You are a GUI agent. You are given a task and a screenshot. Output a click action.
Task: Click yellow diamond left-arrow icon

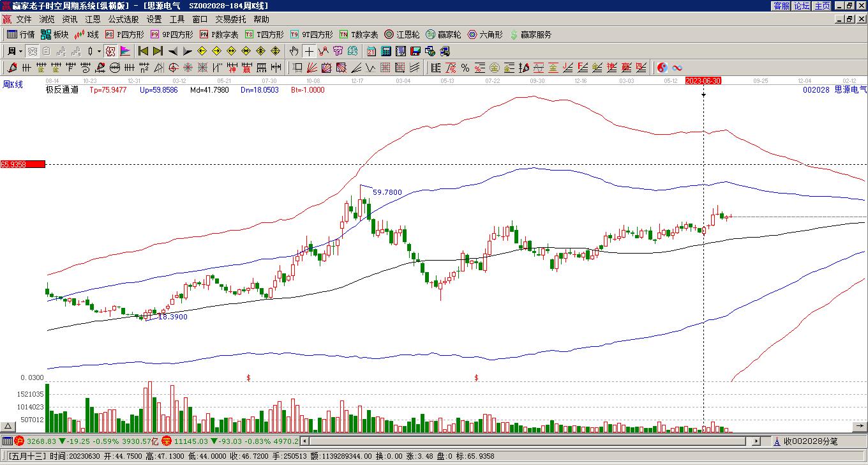[202, 51]
